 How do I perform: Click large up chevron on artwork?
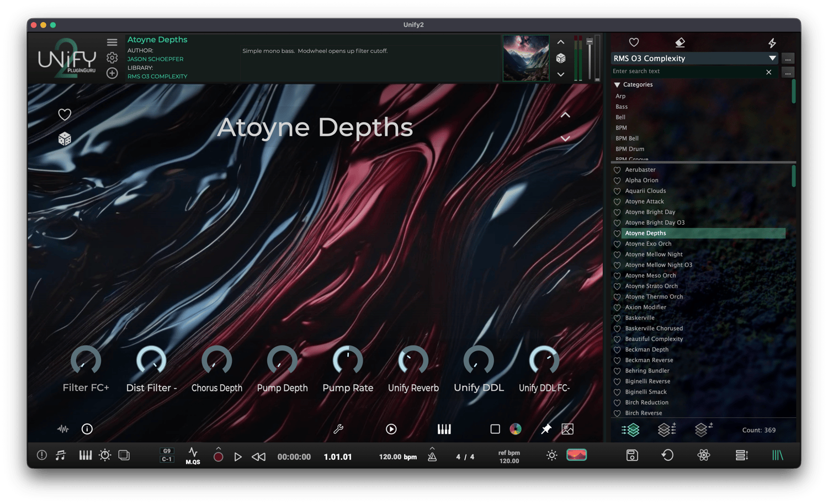pyautogui.click(x=565, y=115)
